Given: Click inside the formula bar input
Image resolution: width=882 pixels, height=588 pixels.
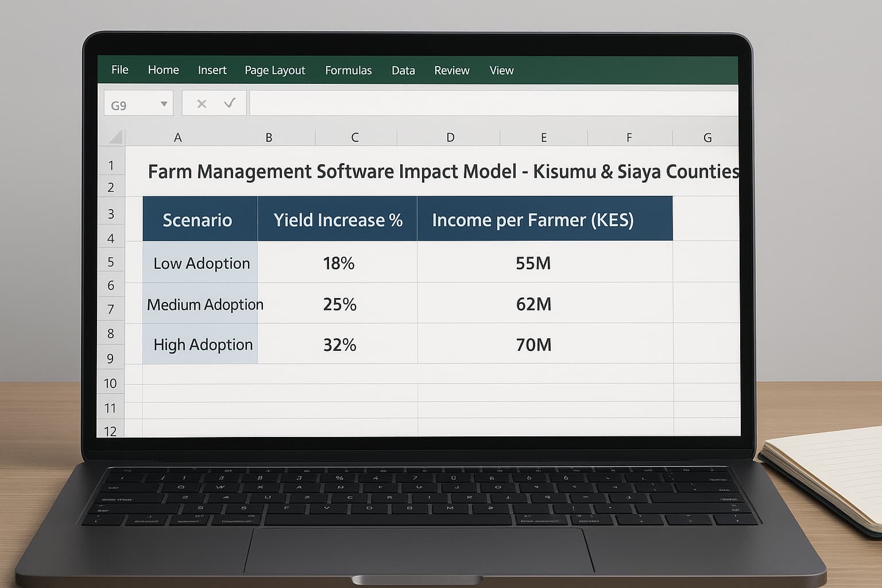Looking at the screenshot, I should [x=493, y=104].
